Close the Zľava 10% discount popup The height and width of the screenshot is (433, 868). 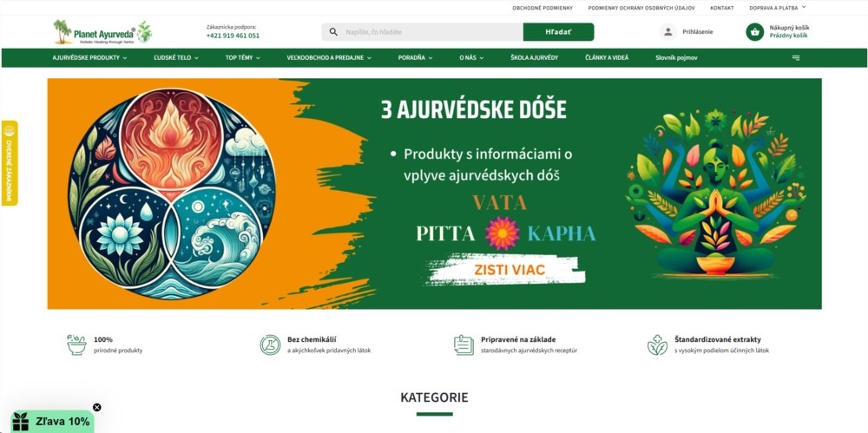(x=97, y=408)
